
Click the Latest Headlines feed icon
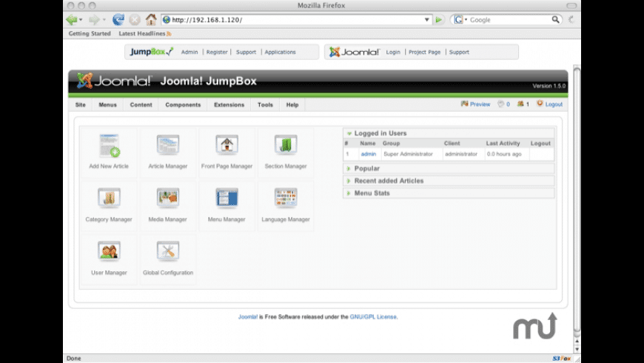click(170, 34)
